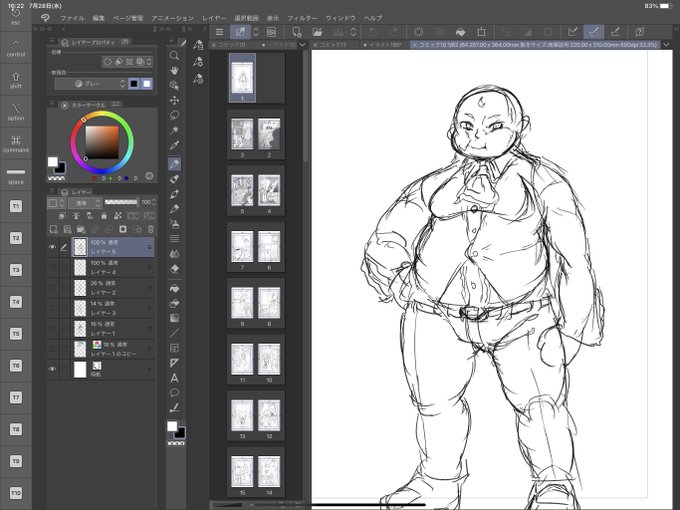This screenshot has height=510, width=680.
Task: Click the Open file folder icon
Action: (x=317, y=32)
